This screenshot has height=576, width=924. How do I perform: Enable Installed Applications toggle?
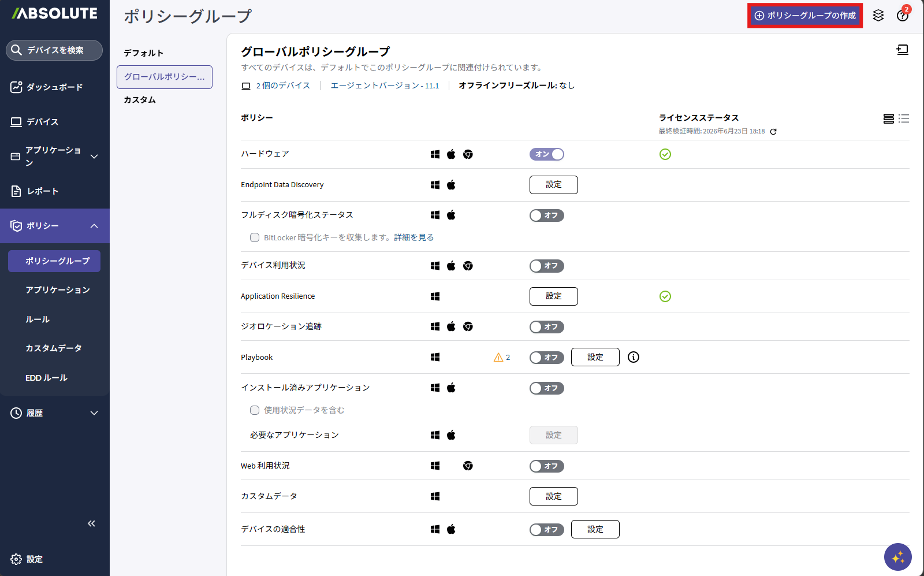547,388
